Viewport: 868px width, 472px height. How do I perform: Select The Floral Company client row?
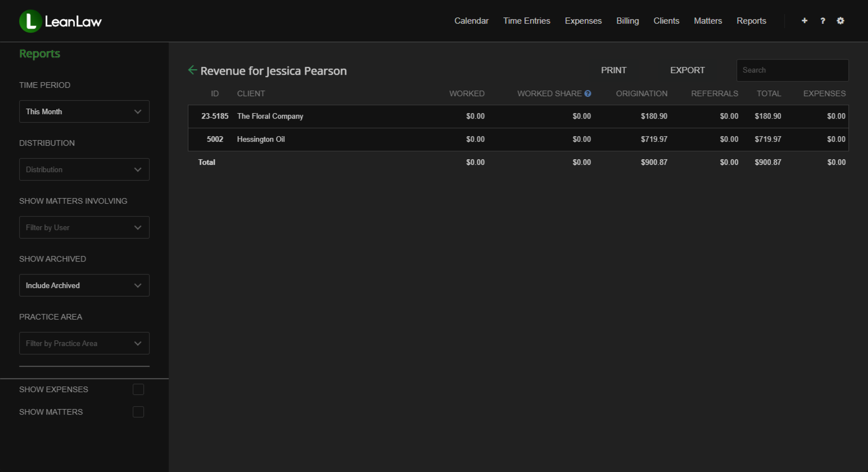click(x=518, y=116)
